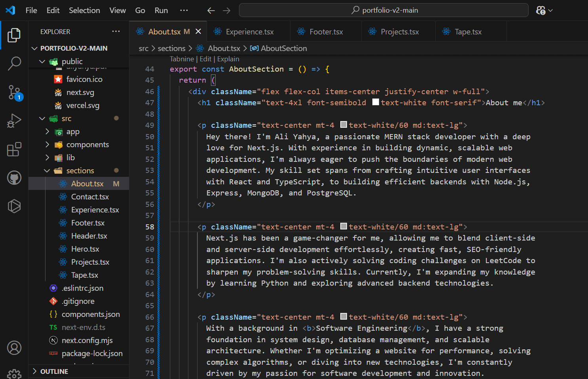Open the Explorer view in activity bar

tap(14, 35)
